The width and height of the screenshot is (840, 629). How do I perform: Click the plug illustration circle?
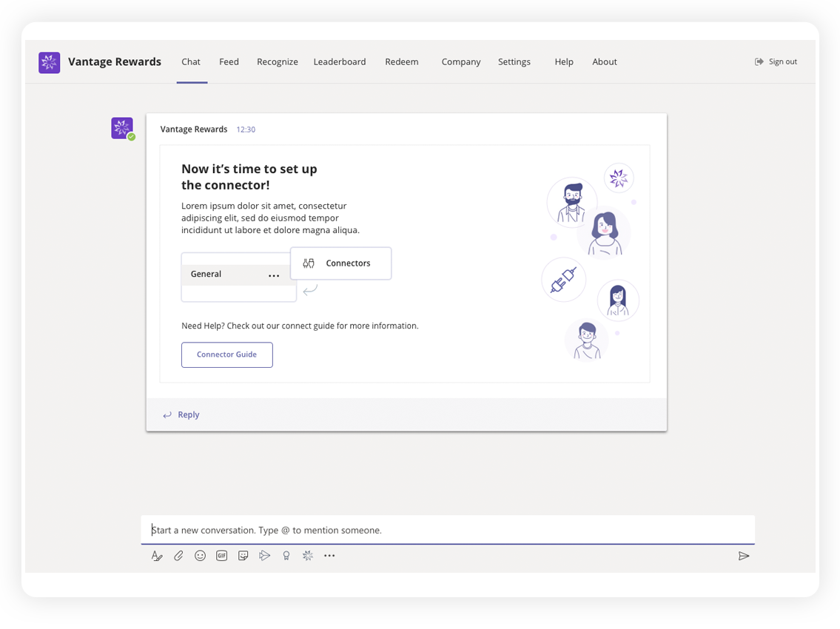563,280
